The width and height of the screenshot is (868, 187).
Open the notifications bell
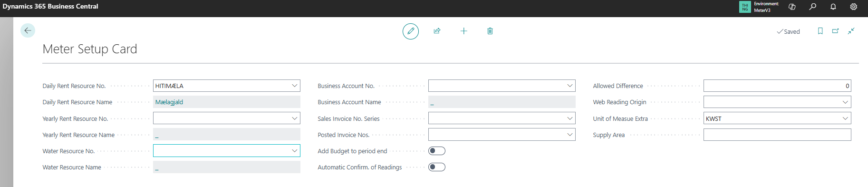click(833, 7)
